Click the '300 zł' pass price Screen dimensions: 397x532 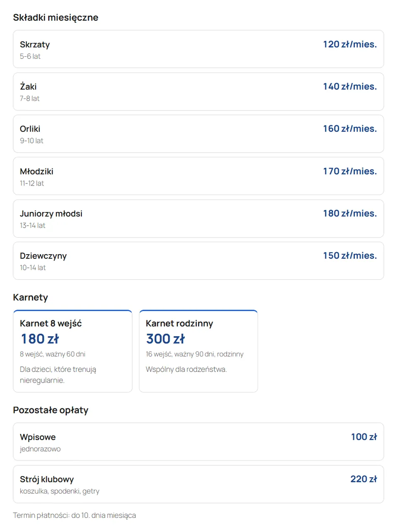(x=165, y=339)
